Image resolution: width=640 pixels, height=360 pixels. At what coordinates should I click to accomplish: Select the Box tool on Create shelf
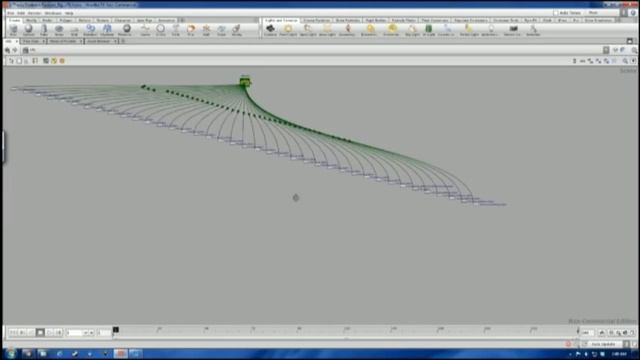point(13,30)
